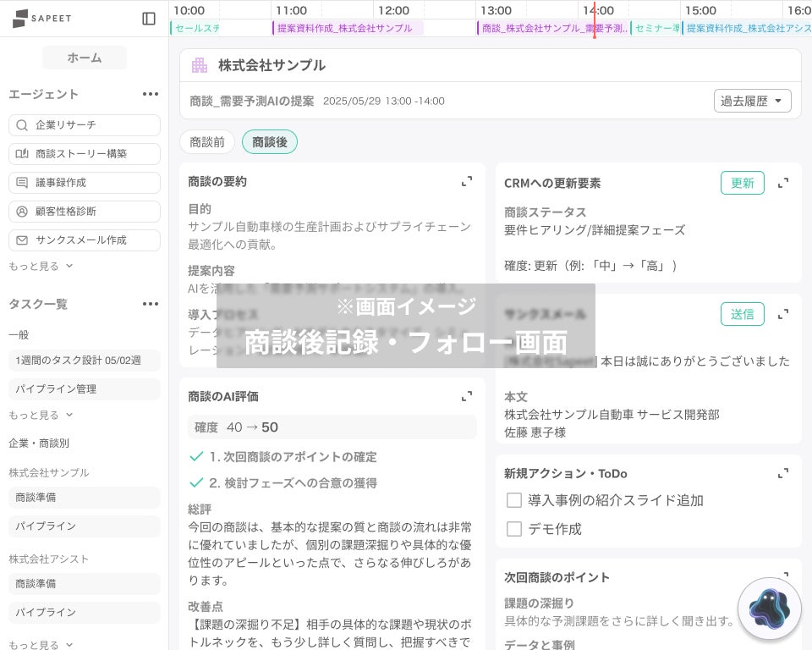The image size is (812, 650).
Task: Open task 1週間のタスク設計 05/02週
Action: (x=85, y=361)
